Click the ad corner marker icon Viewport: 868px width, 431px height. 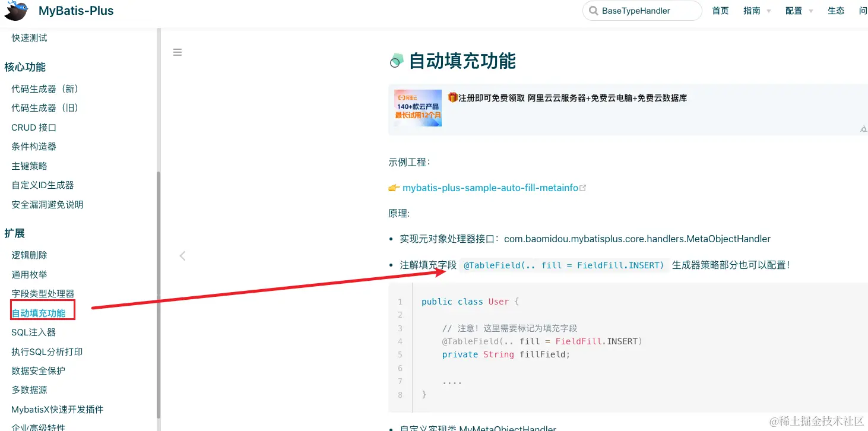864,128
